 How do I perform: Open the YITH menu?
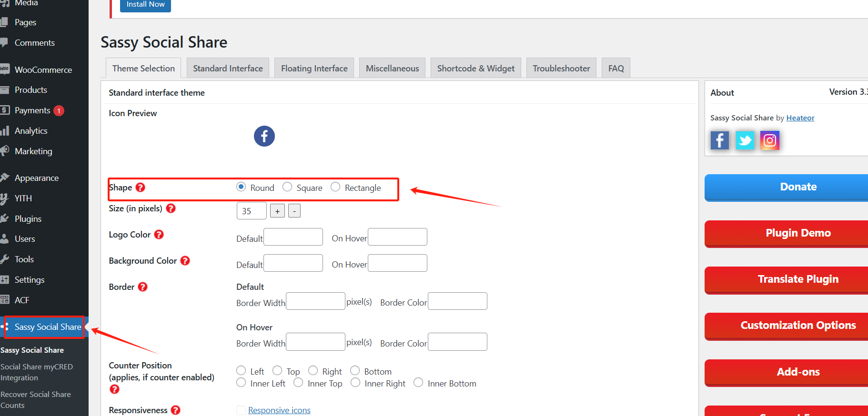click(x=23, y=198)
